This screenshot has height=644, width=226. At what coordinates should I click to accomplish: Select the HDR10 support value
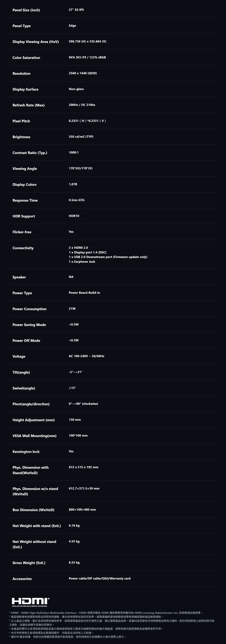coord(74,216)
